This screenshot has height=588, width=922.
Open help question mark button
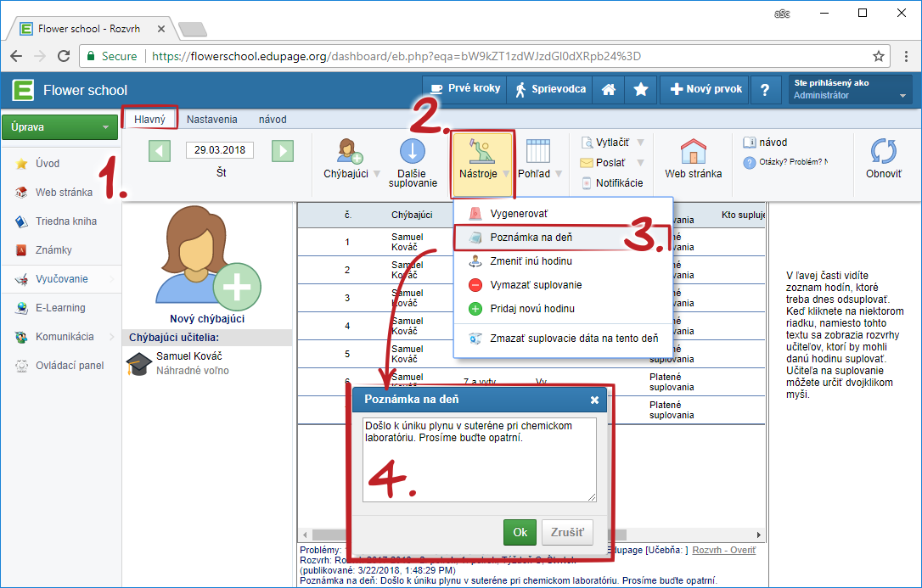pos(765,90)
